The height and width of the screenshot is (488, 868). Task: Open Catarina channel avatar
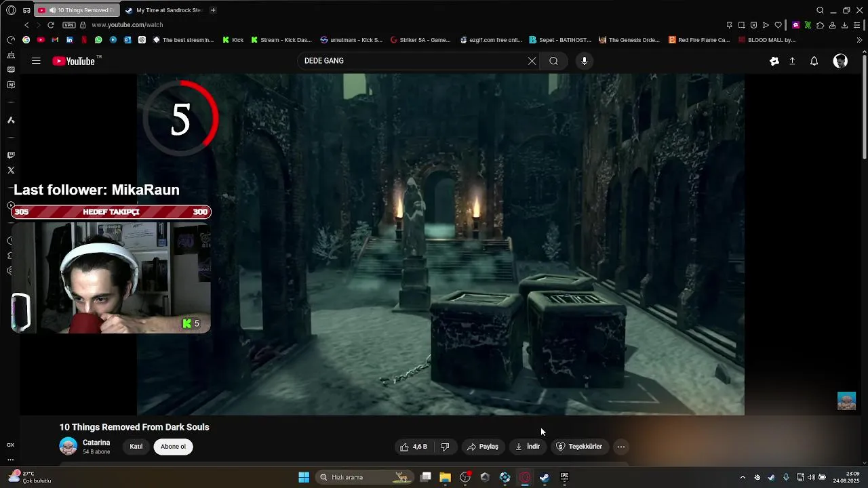point(68,446)
